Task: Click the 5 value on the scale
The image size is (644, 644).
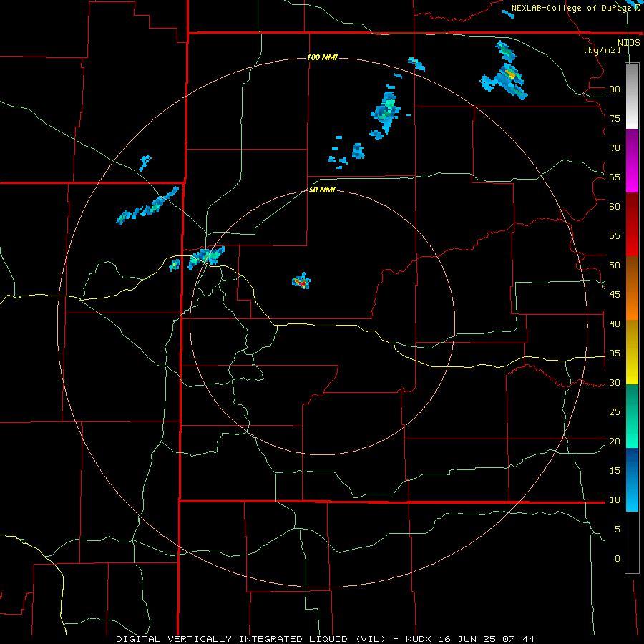Action: pos(618,529)
